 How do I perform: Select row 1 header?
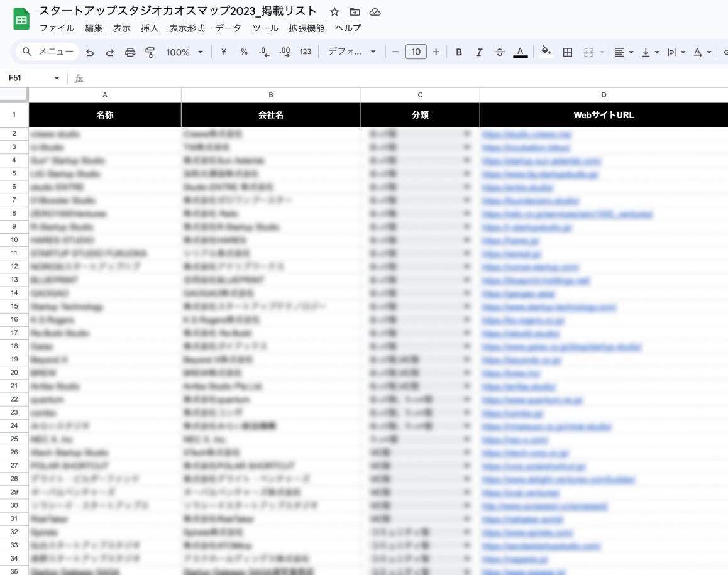pyautogui.click(x=14, y=114)
